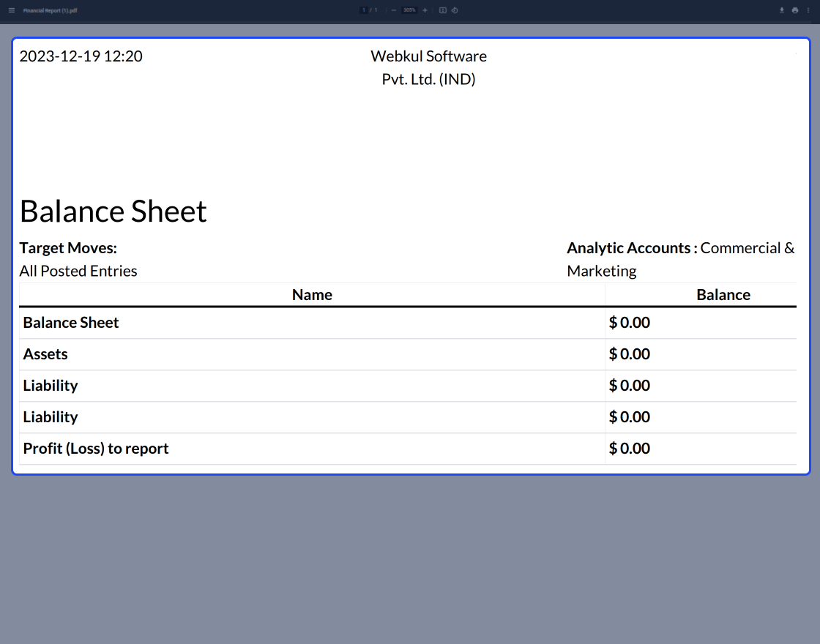Click the Pvt. Ltd. (IND) text
The width and height of the screenshot is (820, 644).
429,80
